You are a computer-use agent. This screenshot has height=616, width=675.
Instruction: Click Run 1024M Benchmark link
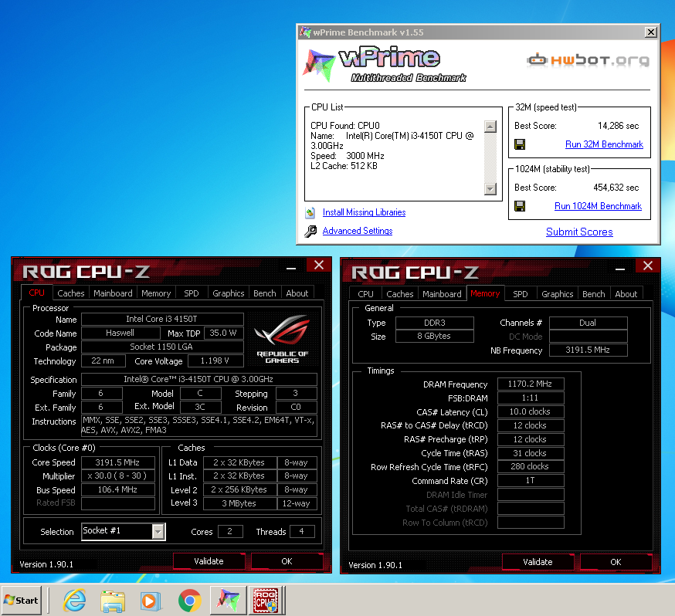(x=598, y=206)
